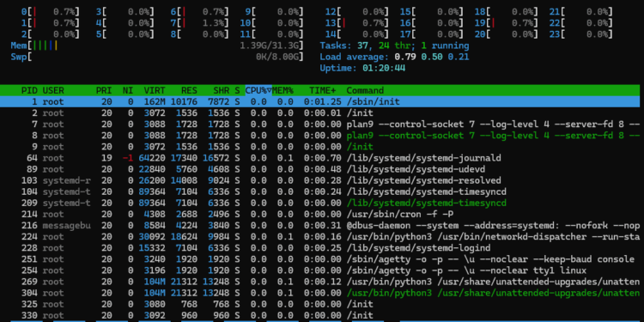Select the systemd-journald process row
This screenshot has width=644, height=322.
pyautogui.click(x=320, y=158)
